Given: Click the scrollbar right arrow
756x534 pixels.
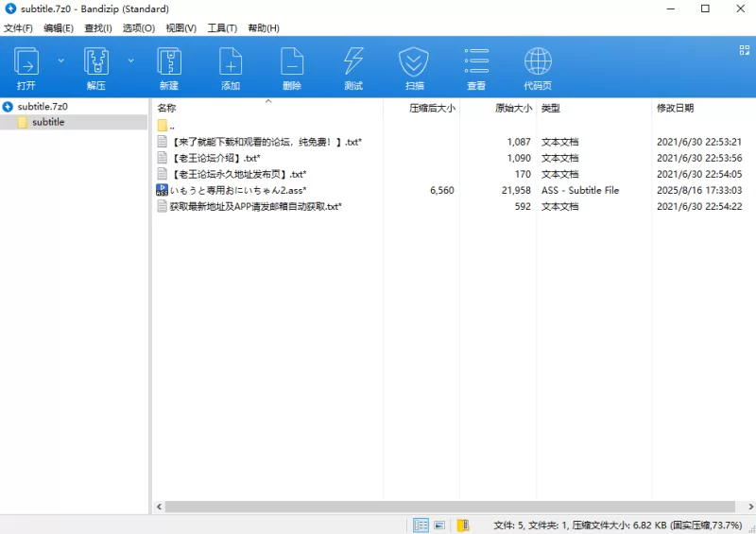Looking at the screenshot, I should point(750,507).
